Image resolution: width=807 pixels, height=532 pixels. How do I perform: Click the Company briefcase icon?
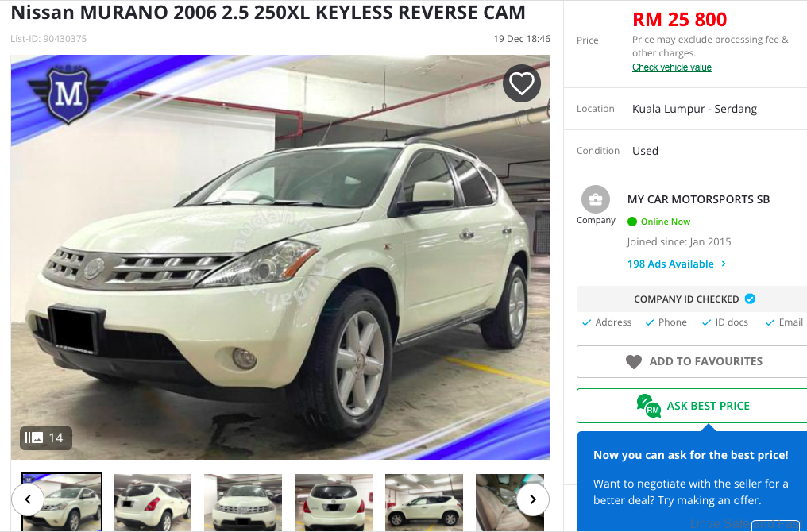[x=596, y=199]
